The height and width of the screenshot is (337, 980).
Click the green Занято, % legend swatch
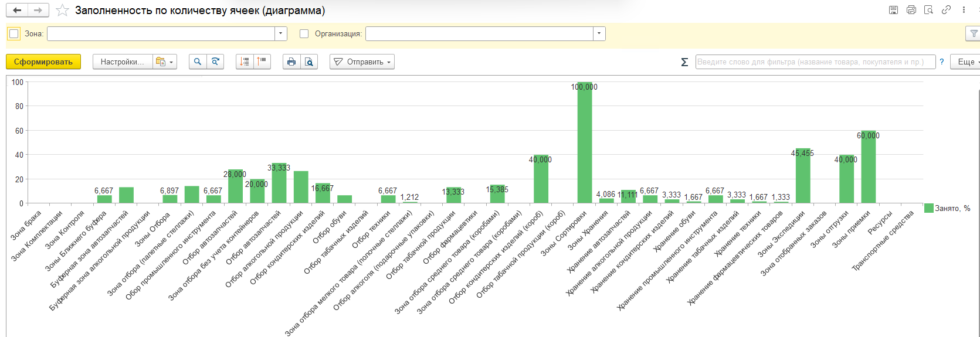point(928,208)
